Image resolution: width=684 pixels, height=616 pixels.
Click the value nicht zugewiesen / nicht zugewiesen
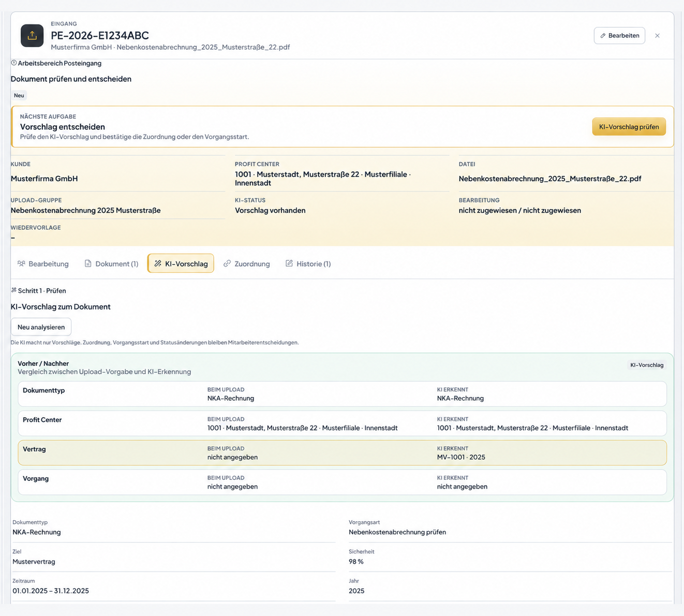click(x=520, y=210)
